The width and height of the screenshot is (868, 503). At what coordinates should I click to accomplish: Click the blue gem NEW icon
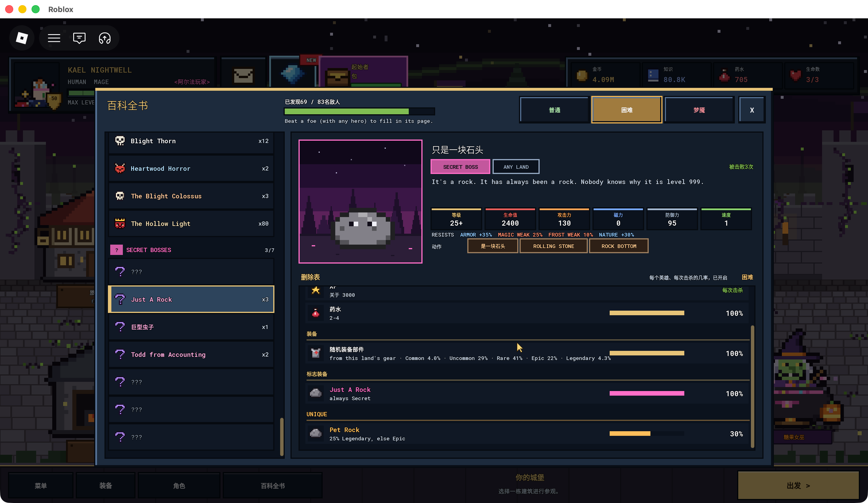292,73
